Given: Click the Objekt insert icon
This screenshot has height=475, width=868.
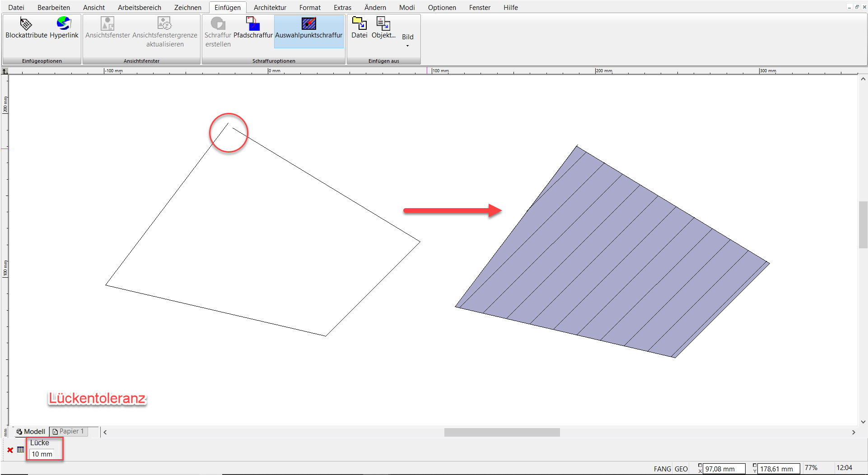Looking at the screenshot, I should tap(383, 23).
